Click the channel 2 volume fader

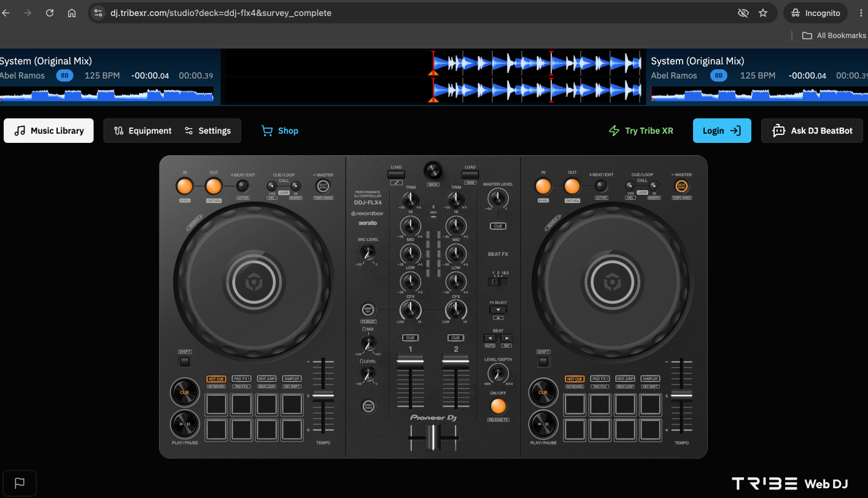point(455,362)
